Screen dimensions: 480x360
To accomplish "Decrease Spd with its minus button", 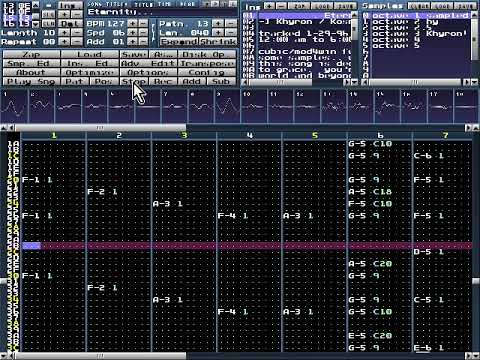I will coord(143,33).
